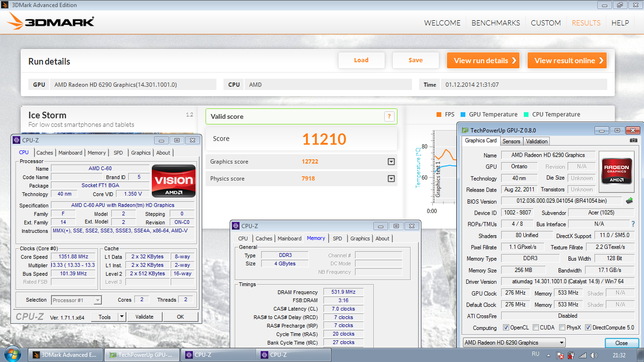Toggle the CUDA checkbox in GPU-Z
The image size is (644, 362).
535,328
